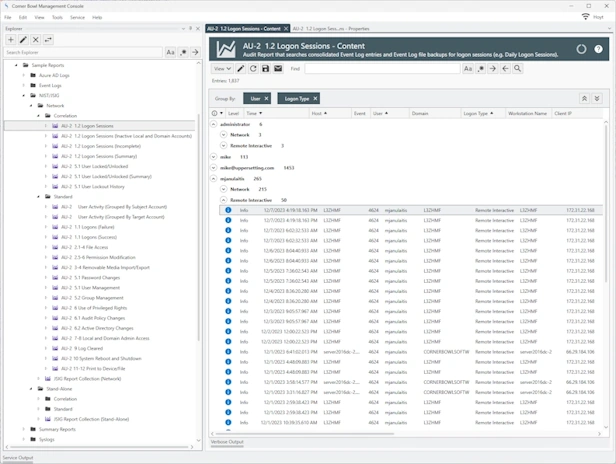Click the Add (plus) button in Explorer
Screen dimensions: 616x464
pos(11,40)
